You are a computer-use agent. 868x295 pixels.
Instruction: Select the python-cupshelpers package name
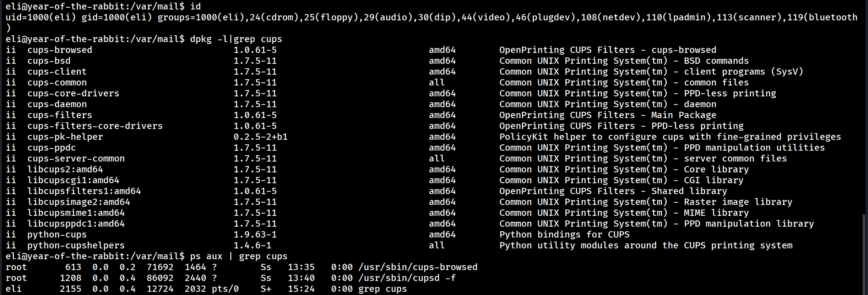click(x=76, y=245)
